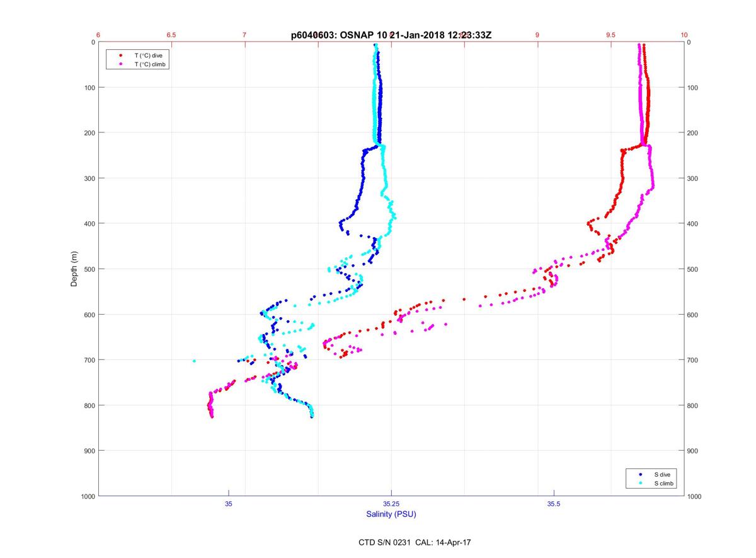Screen dimensions: 756x558
Task: Click depth tick 400 on left-hand axis
Action: pos(89,224)
